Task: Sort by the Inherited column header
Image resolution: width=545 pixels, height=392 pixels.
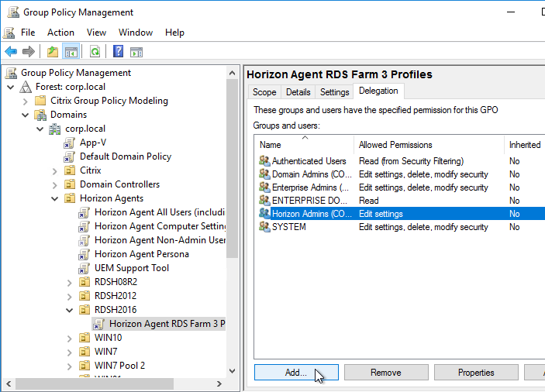Action: (x=525, y=144)
